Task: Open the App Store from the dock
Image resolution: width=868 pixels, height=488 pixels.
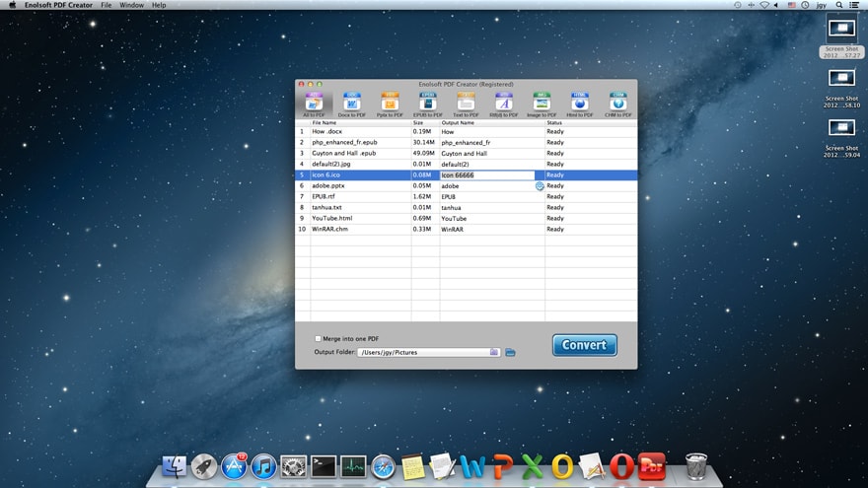Action: coord(234,466)
